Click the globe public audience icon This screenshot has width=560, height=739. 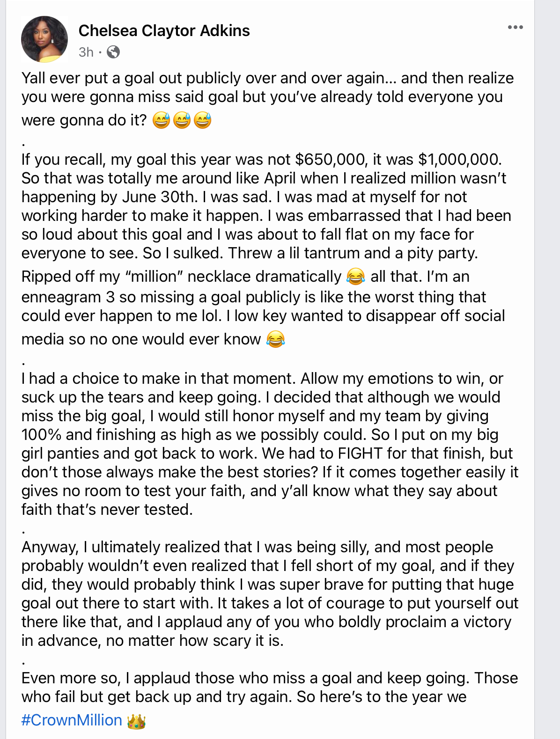(113, 52)
